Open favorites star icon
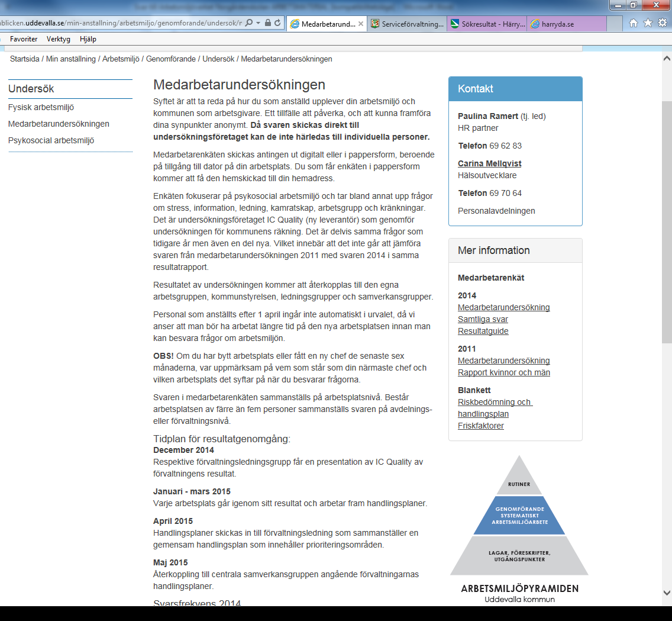The image size is (672, 621). [x=648, y=23]
